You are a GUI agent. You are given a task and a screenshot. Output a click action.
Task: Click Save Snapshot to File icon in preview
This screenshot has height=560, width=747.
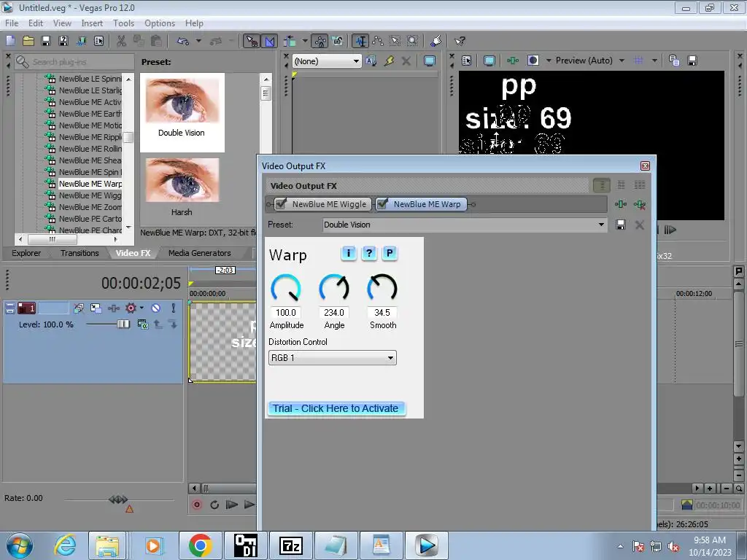pos(692,61)
